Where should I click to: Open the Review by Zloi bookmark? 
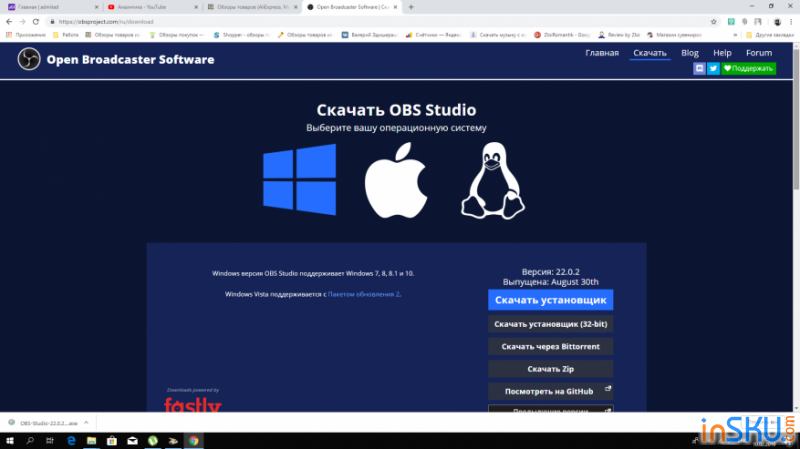(x=619, y=35)
